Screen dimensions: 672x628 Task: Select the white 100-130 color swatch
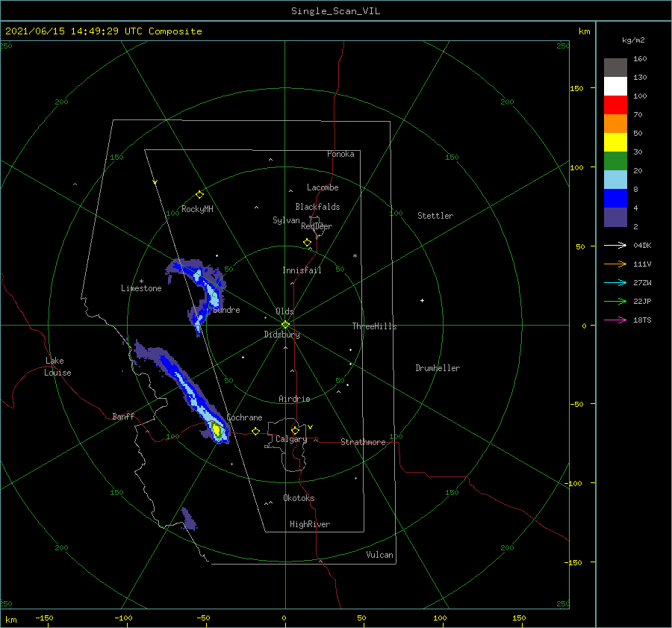[615, 86]
